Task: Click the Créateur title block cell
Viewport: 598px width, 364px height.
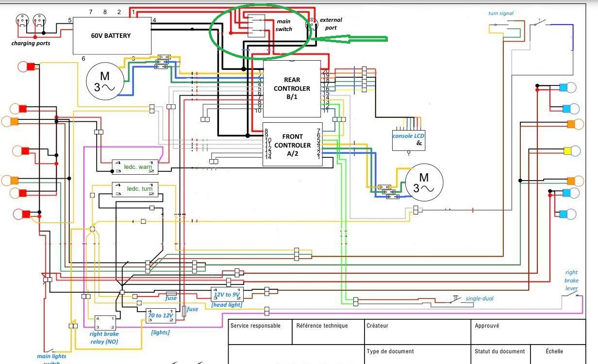Action: pyautogui.click(x=417, y=332)
